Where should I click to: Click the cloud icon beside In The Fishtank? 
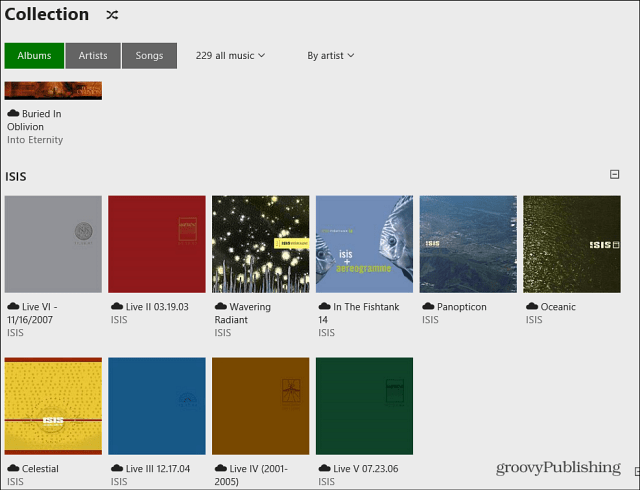coord(324,306)
